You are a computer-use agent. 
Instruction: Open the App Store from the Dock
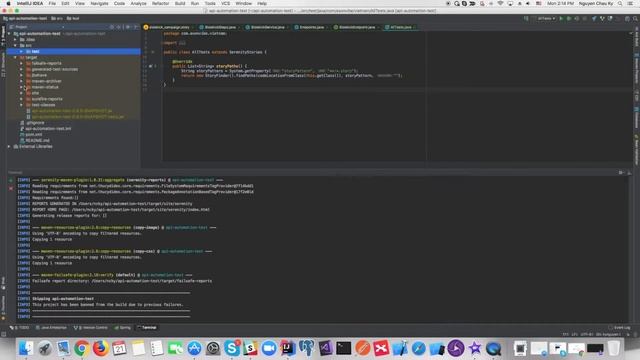coord(194,348)
